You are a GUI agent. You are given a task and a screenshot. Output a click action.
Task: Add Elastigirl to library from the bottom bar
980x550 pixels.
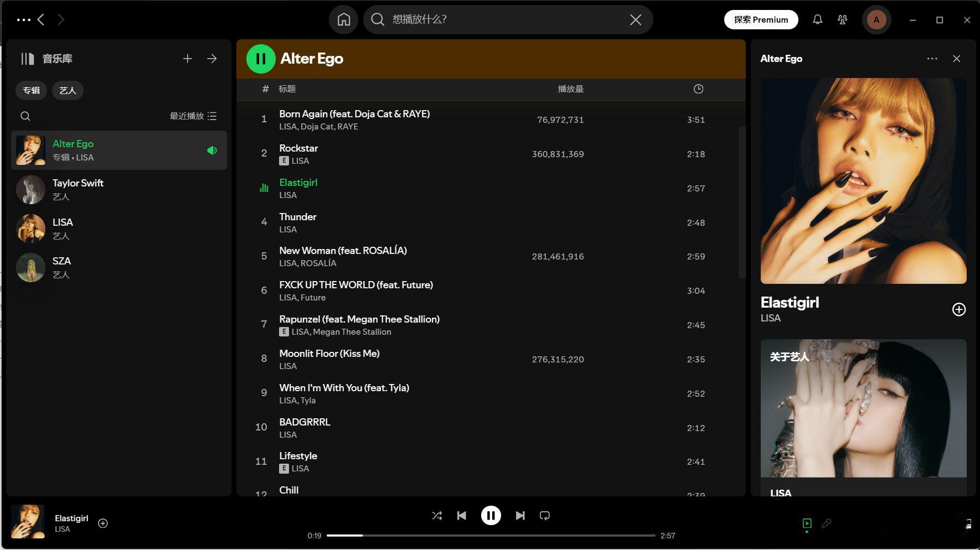103,523
